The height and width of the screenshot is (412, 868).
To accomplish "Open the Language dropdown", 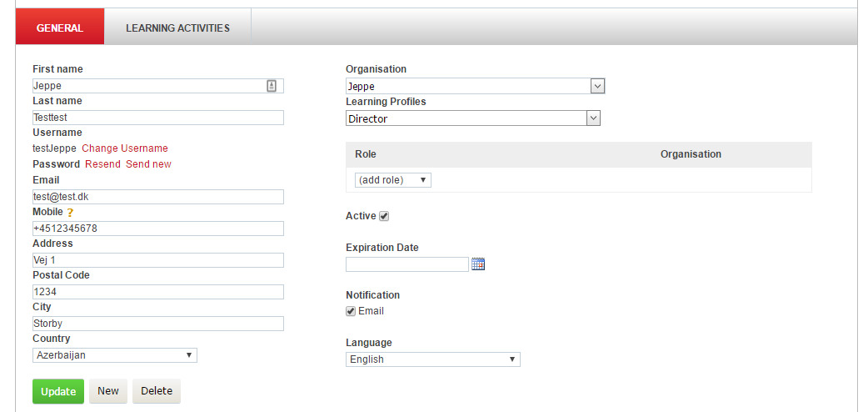I will pos(432,359).
